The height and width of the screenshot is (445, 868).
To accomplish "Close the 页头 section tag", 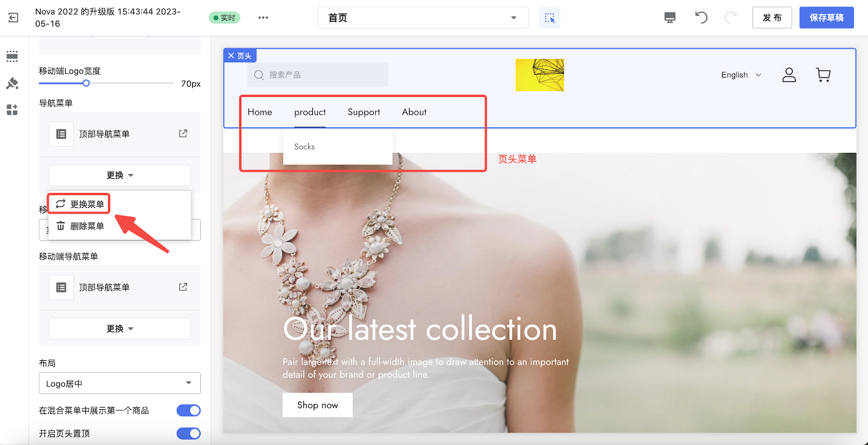I will coord(231,56).
